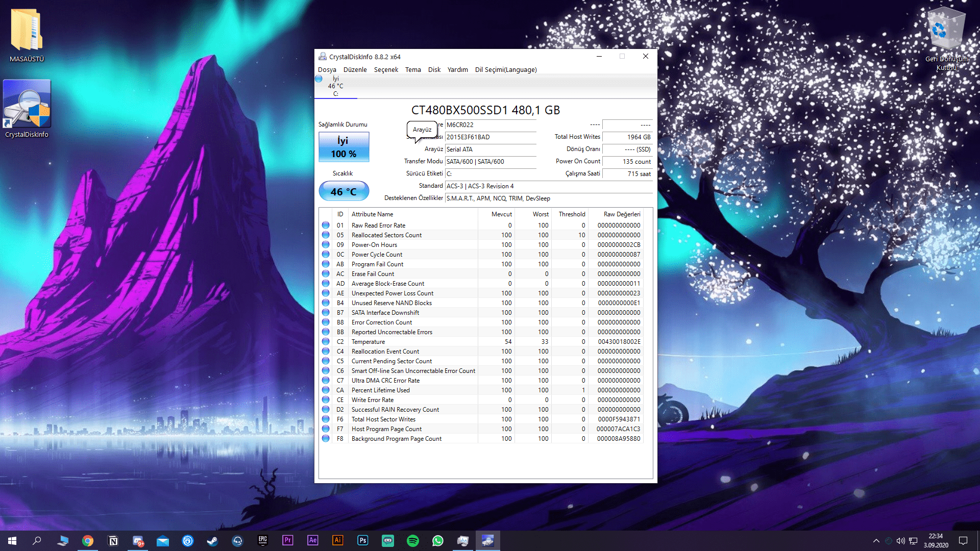Click the CrystalDiskInfo title bar icon
Image resolution: width=980 pixels, height=551 pixels.
click(x=323, y=57)
